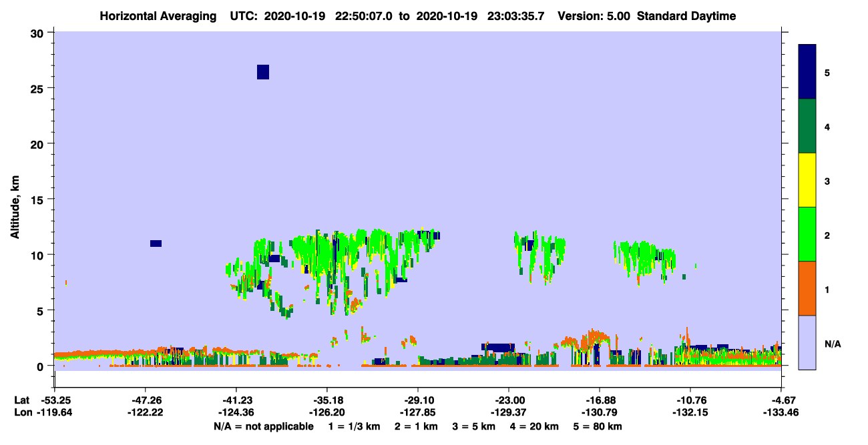Viewport: 868px width, 445px height.
Task: Click the isolated dark blue block near 26 km
Action: (263, 72)
